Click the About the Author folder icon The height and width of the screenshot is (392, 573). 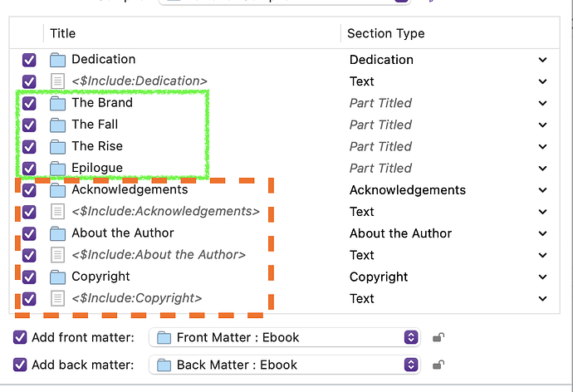(57, 233)
